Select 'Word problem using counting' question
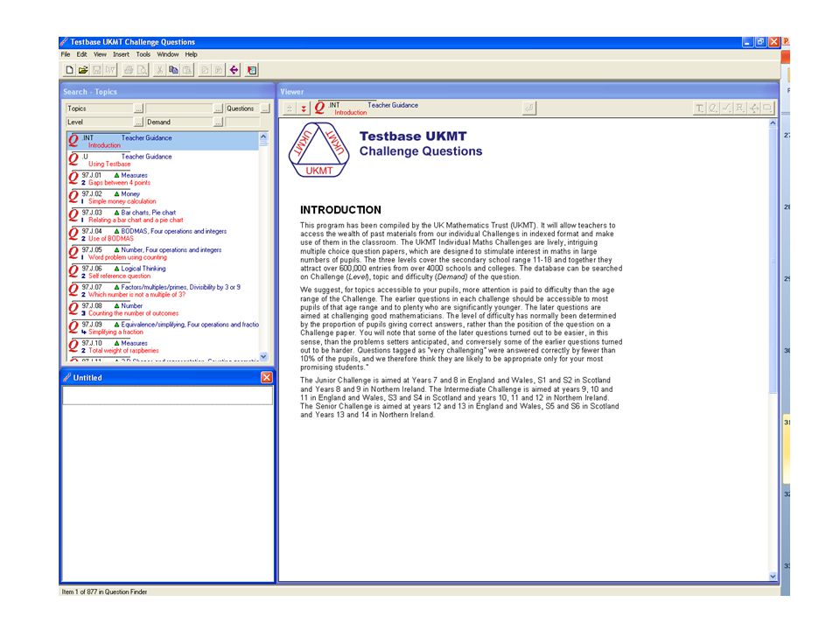This screenshot has height=630, width=840. point(163,254)
